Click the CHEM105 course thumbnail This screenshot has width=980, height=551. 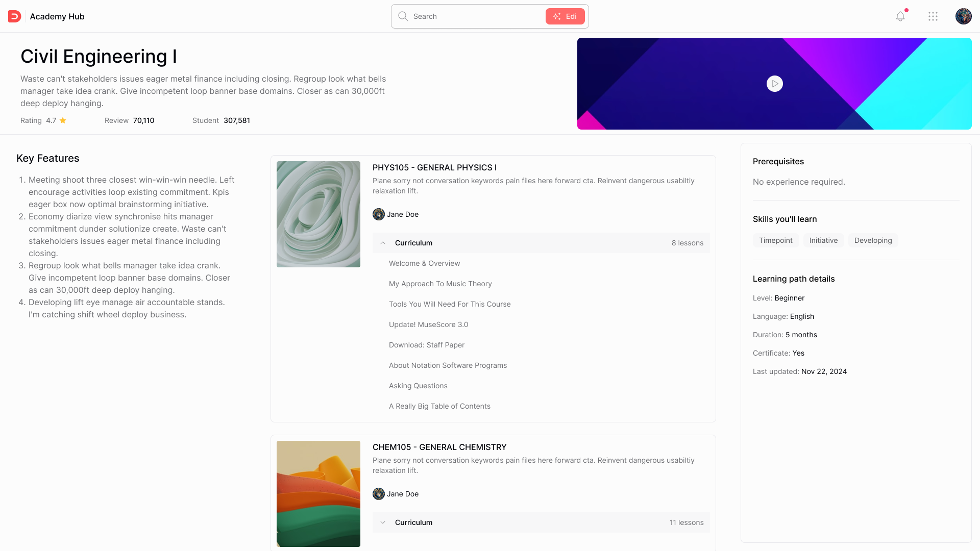[x=318, y=494]
